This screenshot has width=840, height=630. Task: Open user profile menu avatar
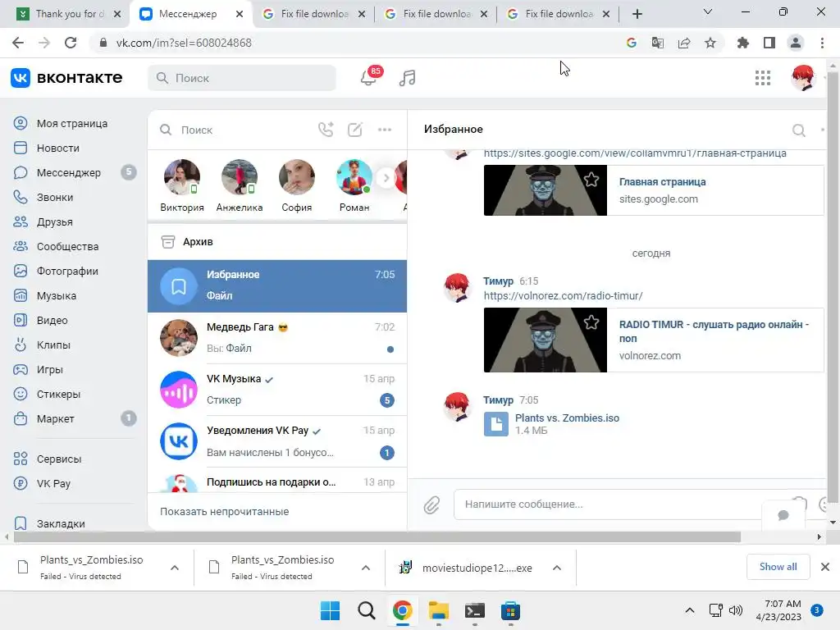[803, 78]
